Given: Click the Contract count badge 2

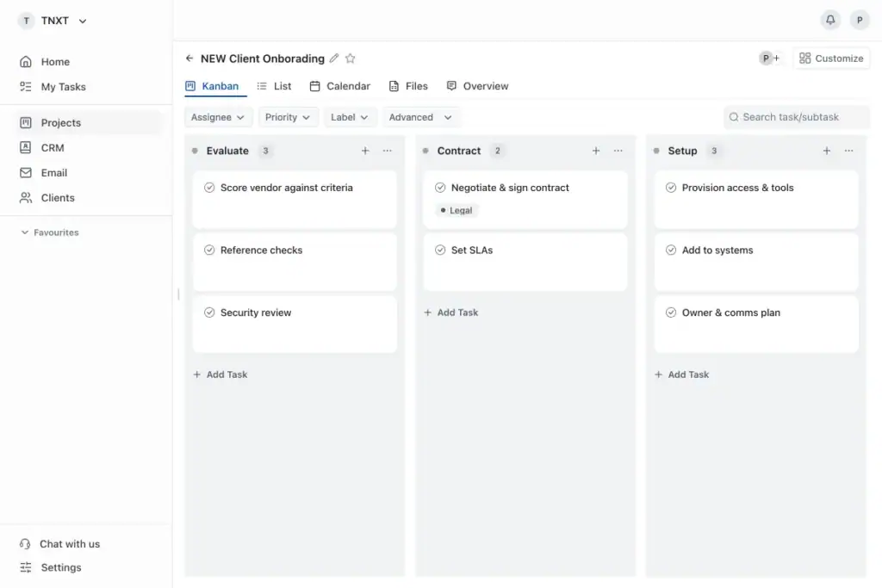Looking at the screenshot, I should (497, 151).
